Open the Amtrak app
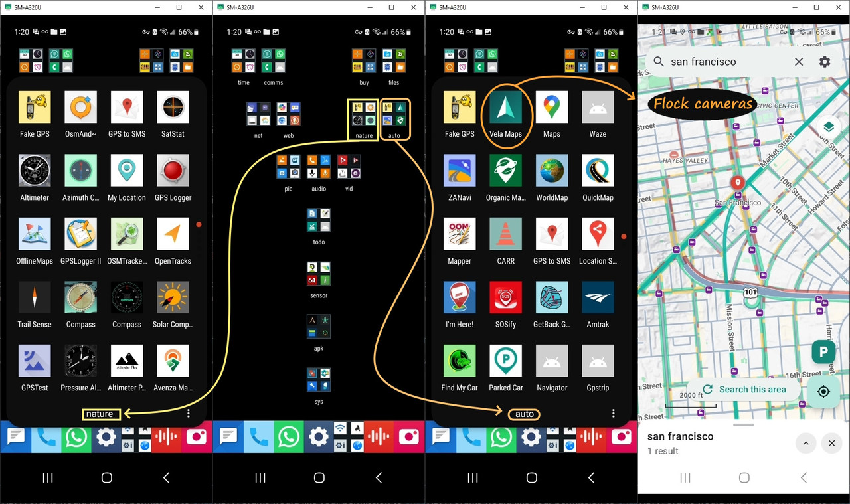The image size is (850, 504). (598, 297)
